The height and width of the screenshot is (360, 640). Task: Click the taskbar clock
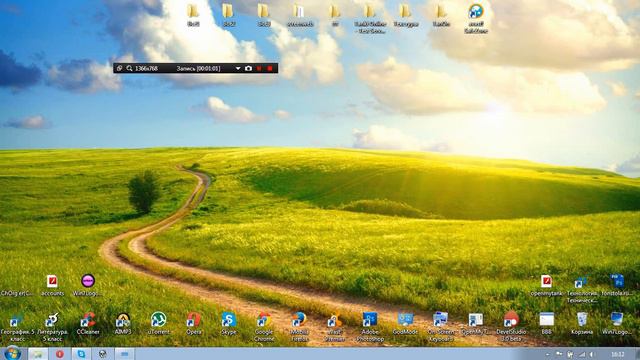pyautogui.click(x=618, y=354)
